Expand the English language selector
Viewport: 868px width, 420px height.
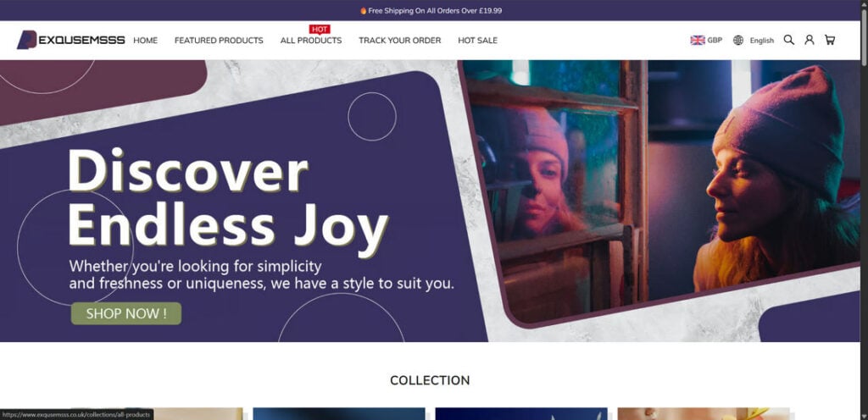(762, 41)
